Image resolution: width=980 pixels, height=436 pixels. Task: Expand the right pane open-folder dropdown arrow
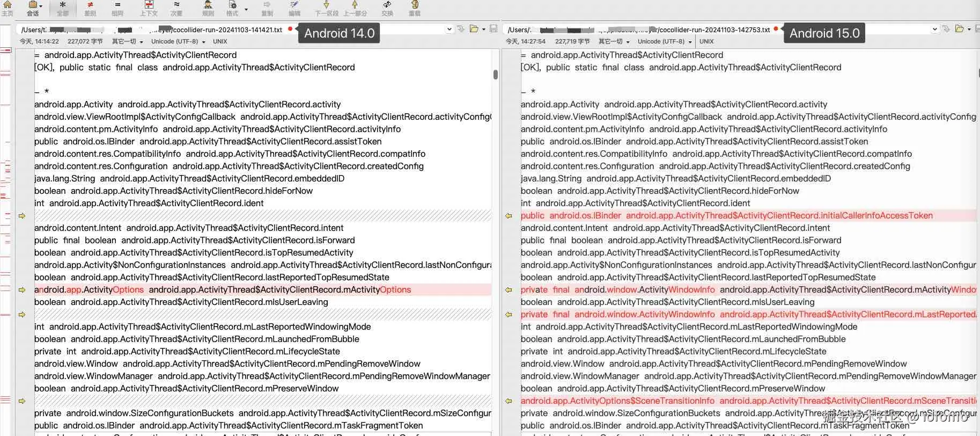click(969, 30)
